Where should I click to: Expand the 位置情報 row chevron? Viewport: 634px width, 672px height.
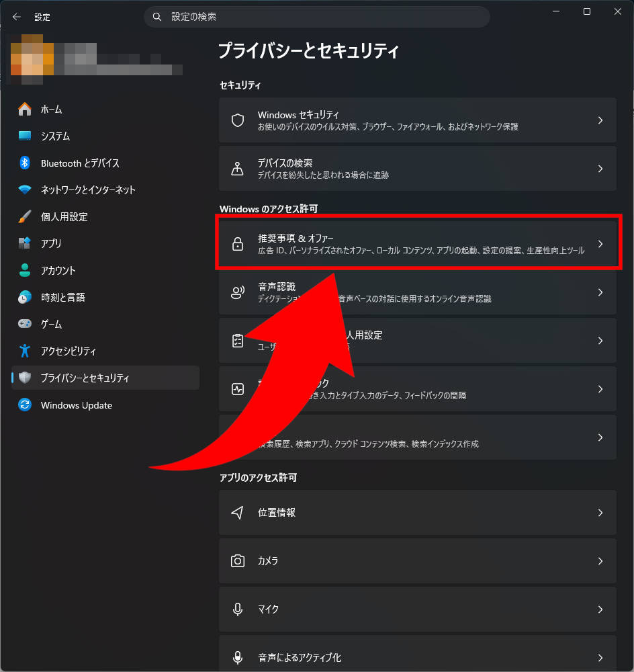point(600,512)
